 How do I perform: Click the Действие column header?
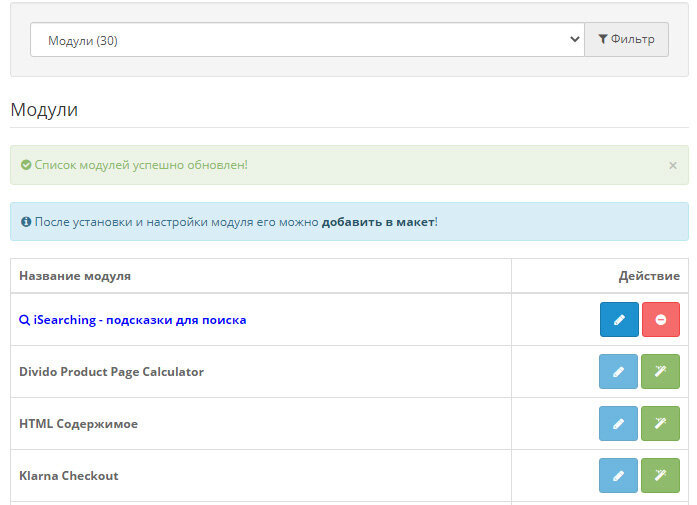[x=649, y=276]
